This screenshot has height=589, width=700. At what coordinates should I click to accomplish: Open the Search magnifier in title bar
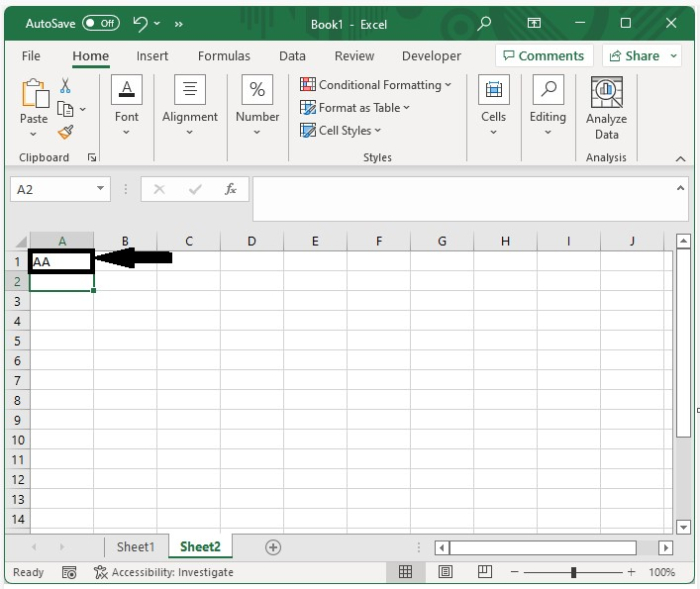tap(484, 23)
